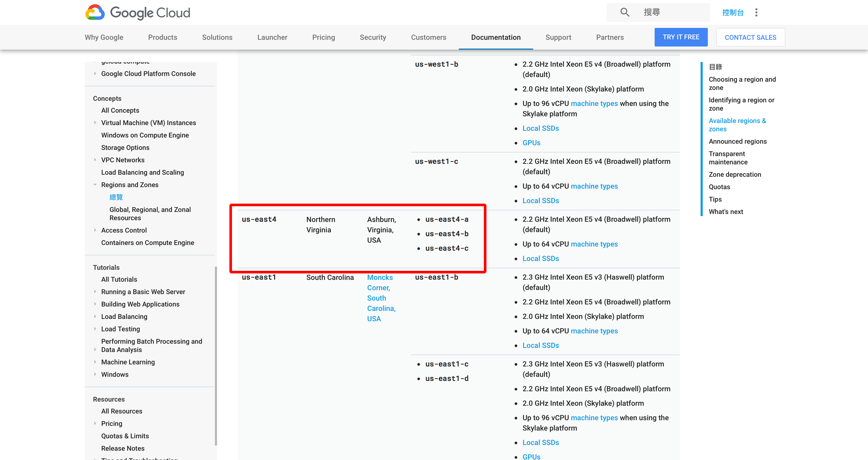Open the three-dot more options menu

pyautogui.click(x=756, y=12)
